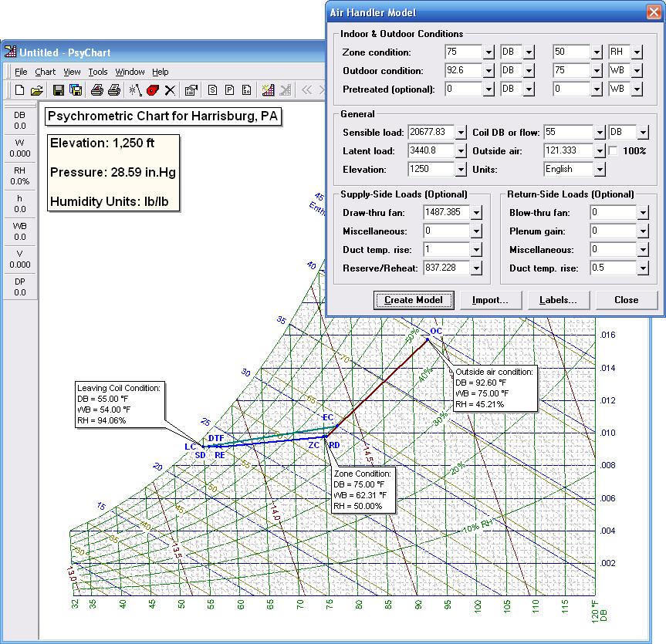This screenshot has height=644, width=666.
Task: Click the Outside air condition callout
Action: (495, 388)
